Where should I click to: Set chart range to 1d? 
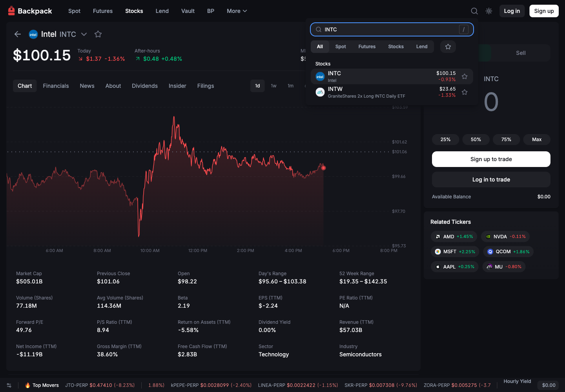point(257,86)
